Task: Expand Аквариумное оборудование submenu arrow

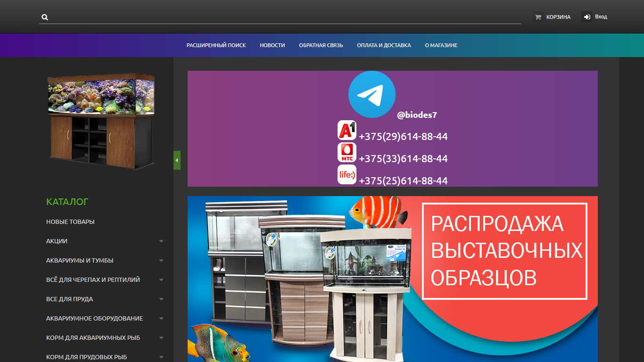Action: point(161,318)
